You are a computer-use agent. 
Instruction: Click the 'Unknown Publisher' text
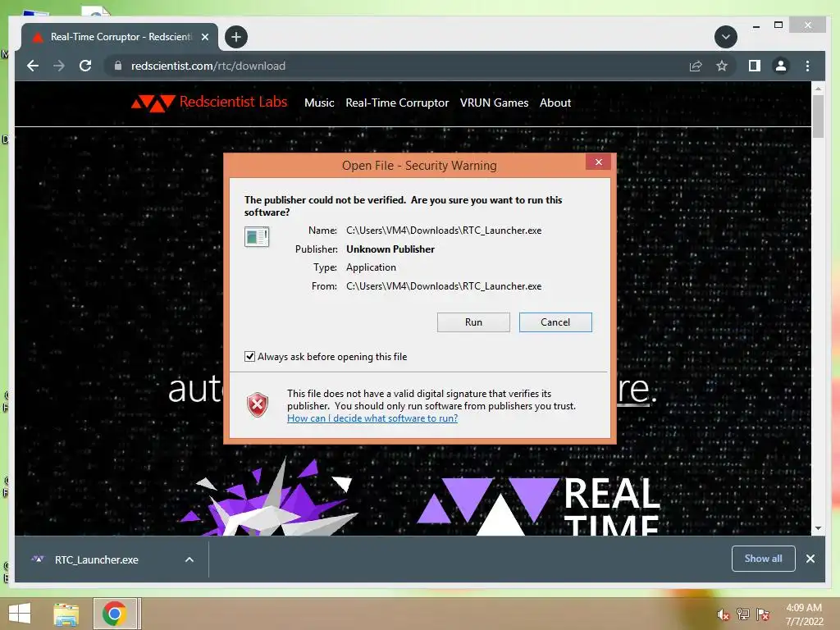390,249
